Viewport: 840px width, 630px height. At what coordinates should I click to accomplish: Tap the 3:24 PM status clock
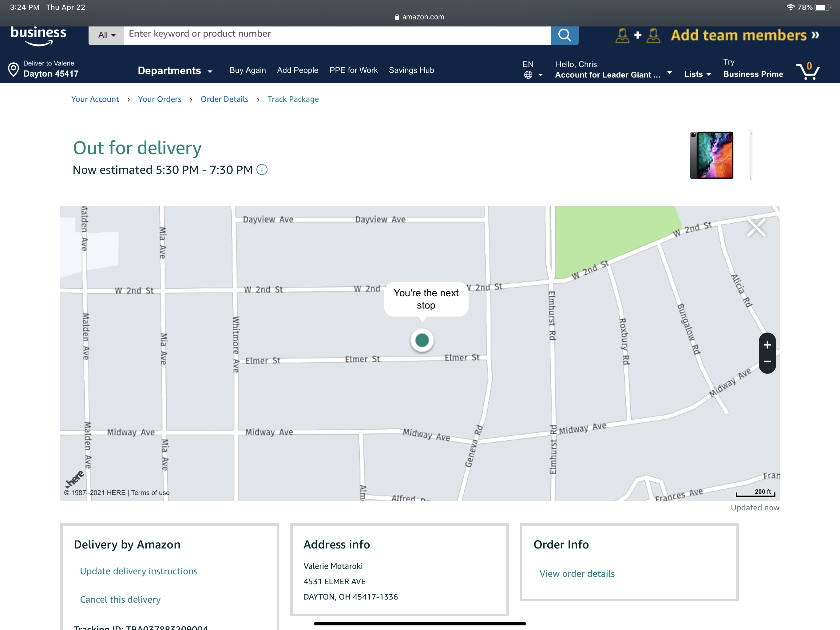(x=24, y=7)
